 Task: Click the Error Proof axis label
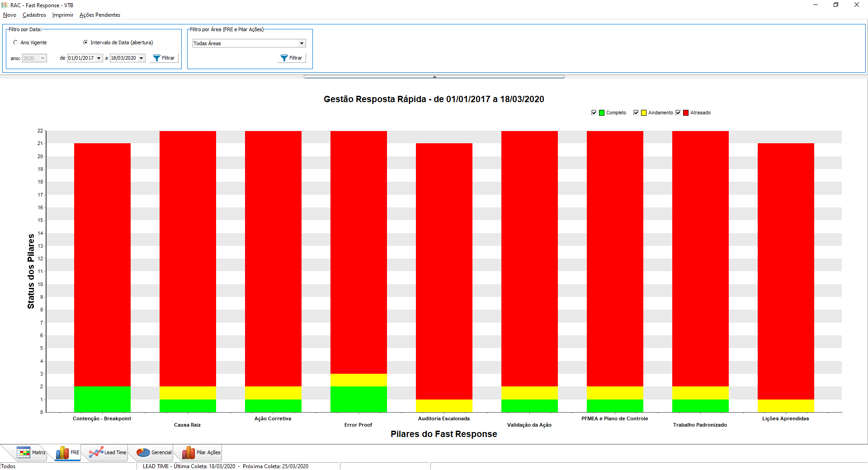358,425
